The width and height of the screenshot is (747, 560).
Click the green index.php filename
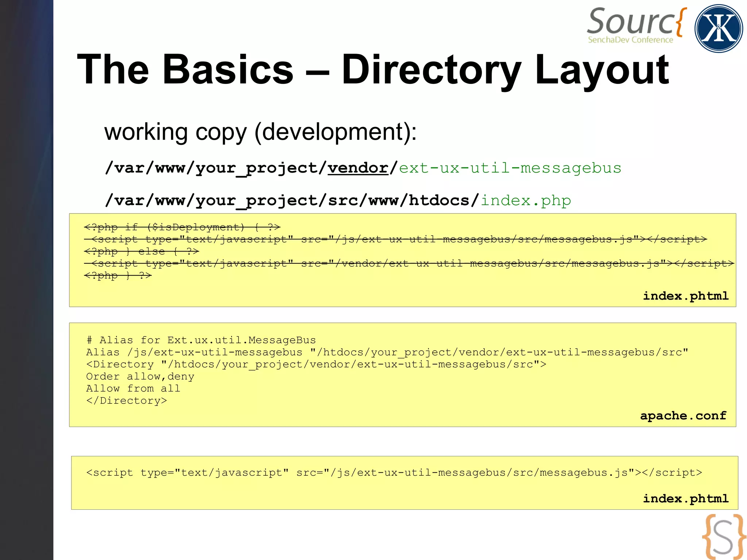(x=526, y=200)
